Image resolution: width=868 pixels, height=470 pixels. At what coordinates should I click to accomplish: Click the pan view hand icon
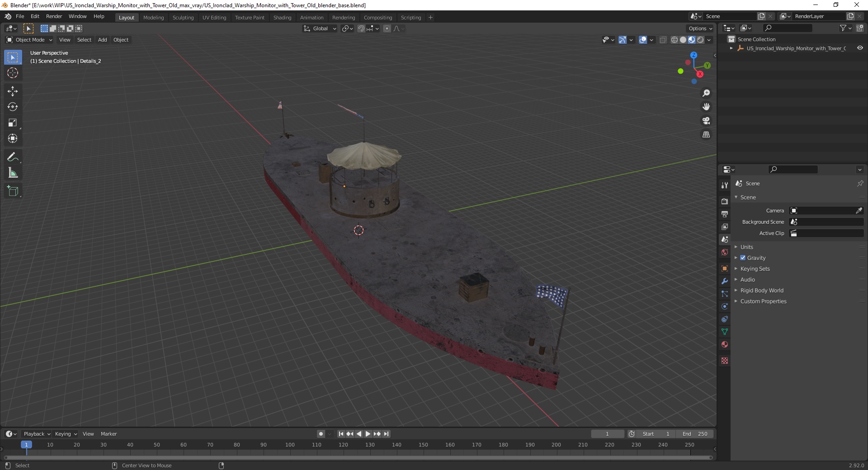tap(706, 107)
